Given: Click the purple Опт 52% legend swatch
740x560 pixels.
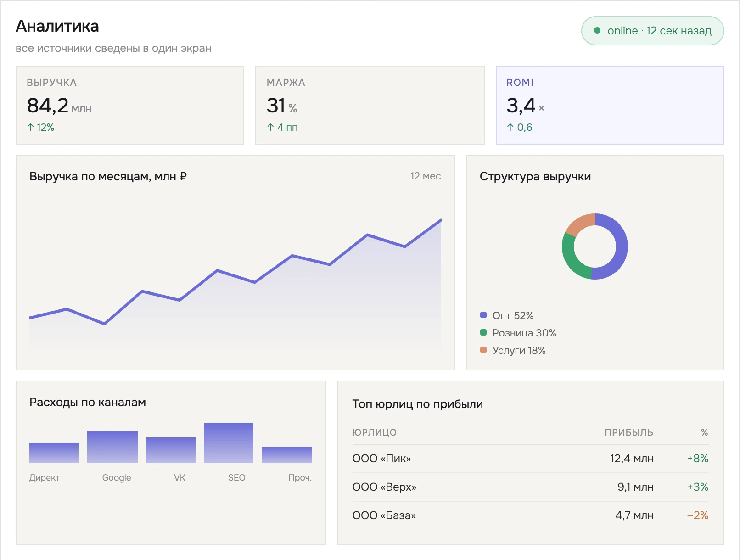Looking at the screenshot, I should coord(483,315).
